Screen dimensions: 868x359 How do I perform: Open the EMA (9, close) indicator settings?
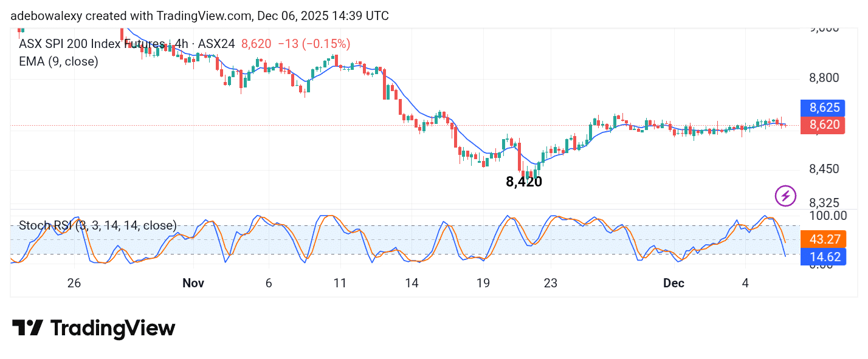click(60, 61)
